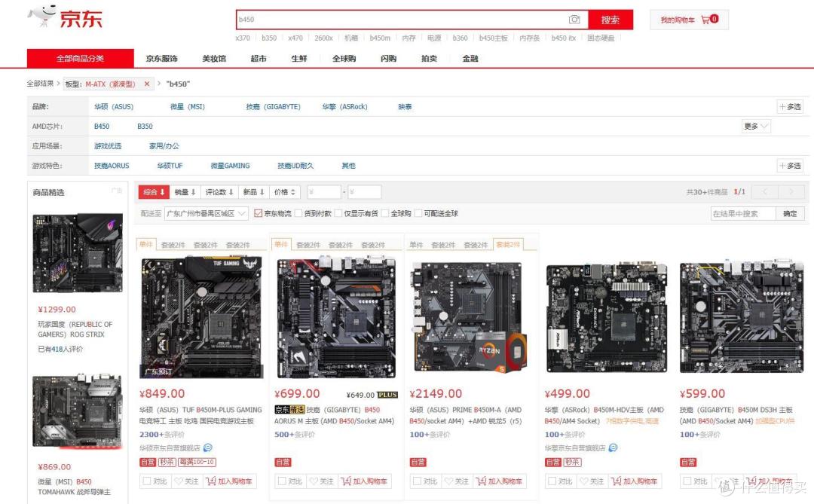Screen dimensions: 814x504
Task: Filter by 技嘉AORUS gaming feature
Action: pos(112,166)
